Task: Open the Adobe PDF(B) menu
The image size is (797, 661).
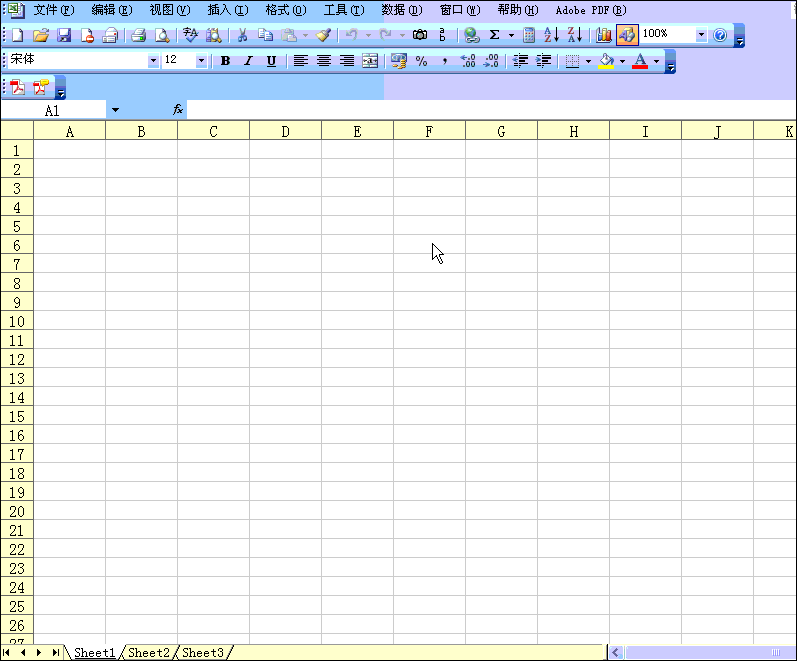Action: click(591, 10)
